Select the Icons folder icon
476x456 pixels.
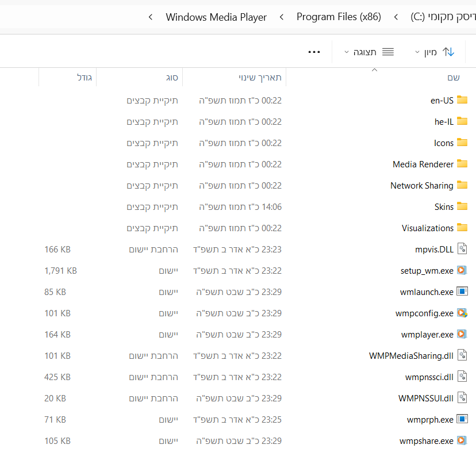point(462,143)
